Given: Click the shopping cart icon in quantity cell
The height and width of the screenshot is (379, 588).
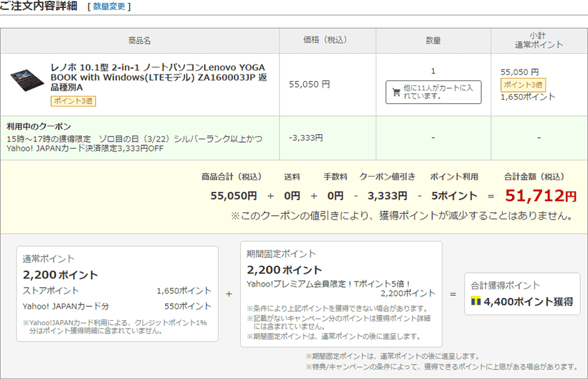Looking at the screenshot, I should 397,92.
